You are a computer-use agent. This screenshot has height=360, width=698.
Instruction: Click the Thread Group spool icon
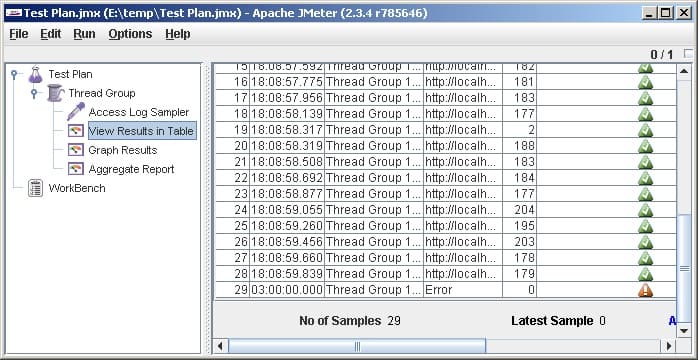click(x=55, y=93)
